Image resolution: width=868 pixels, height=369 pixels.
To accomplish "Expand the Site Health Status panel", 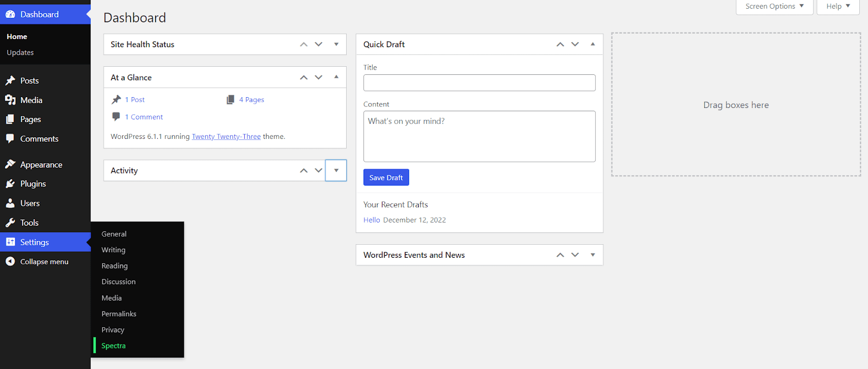I will [x=336, y=44].
